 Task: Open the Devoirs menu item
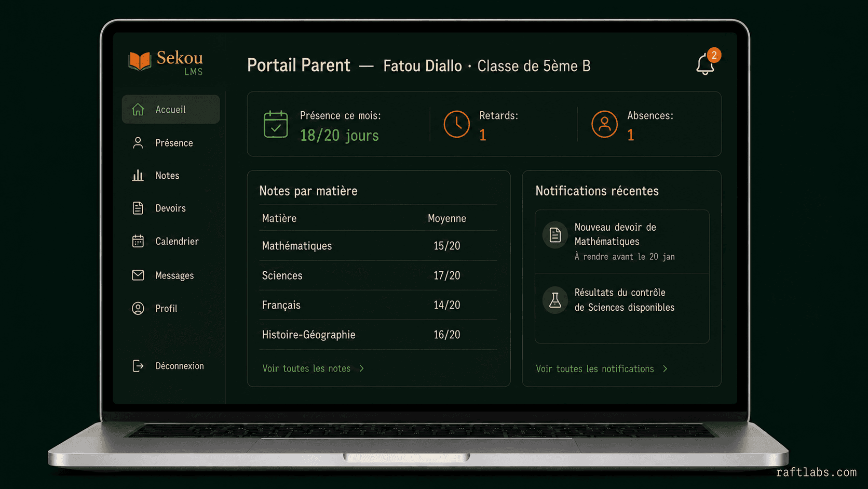(x=171, y=208)
